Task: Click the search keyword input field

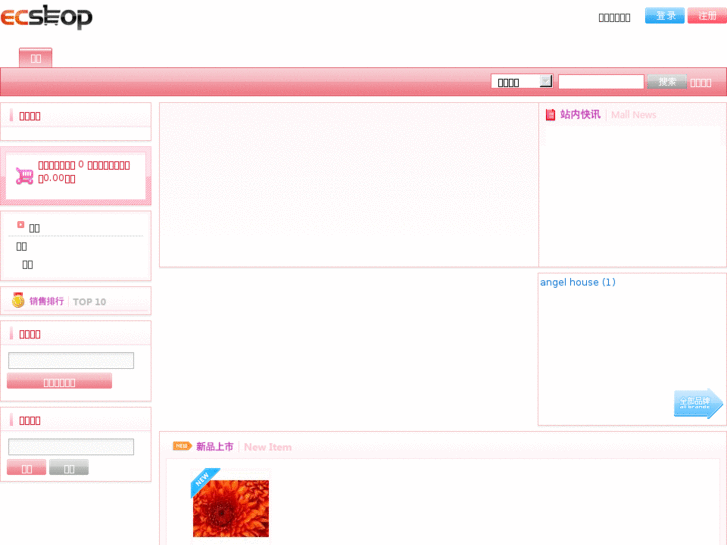Action: coord(601,82)
